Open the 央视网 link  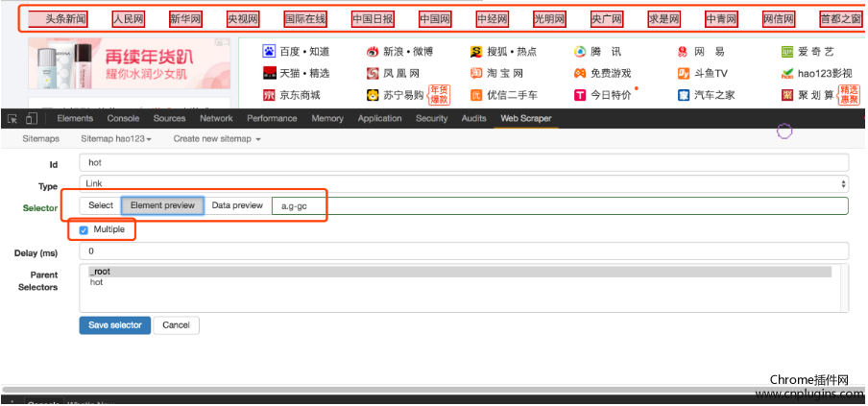243,20
